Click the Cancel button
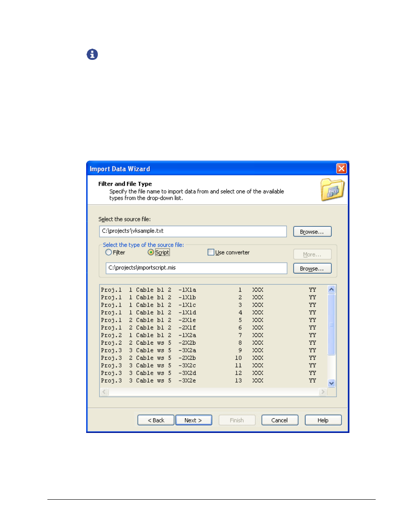This screenshot has height=532, width=411. (x=280, y=420)
